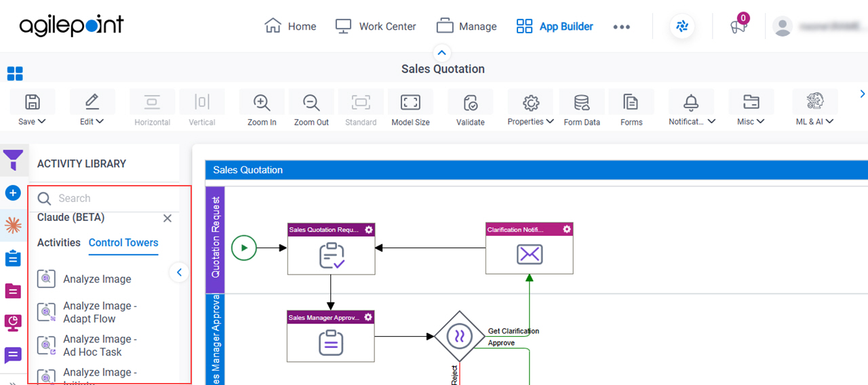Open the Edit dropdown menu
This screenshot has width=868, height=385.
click(92, 108)
